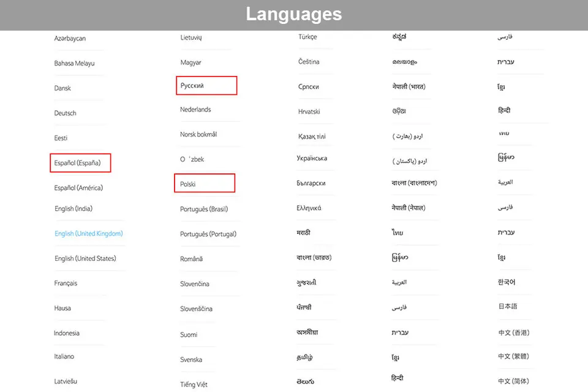Select 日本語 language
Image resolution: width=588 pixels, height=392 pixels.
[x=507, y=306]
